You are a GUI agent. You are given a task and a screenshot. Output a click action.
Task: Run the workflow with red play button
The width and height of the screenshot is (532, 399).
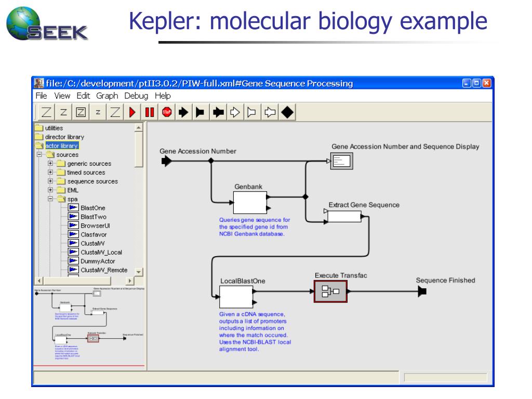tap(132, 112)
